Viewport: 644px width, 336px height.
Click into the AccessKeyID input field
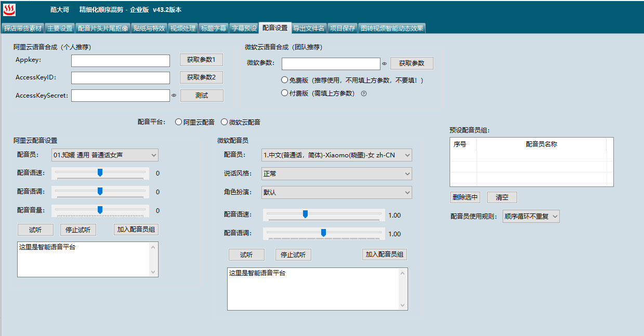pos(121,78)
